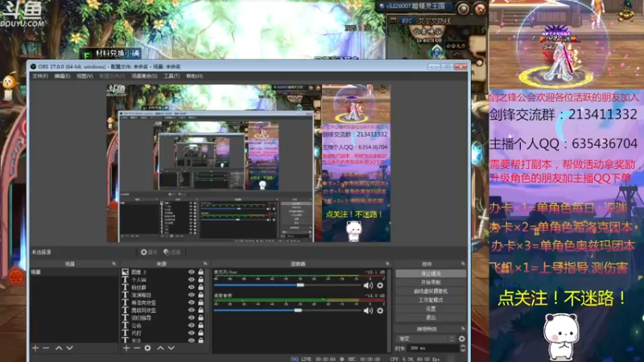Open 桌面音频 audio settings gear
The height and width of the screenshot is (362, 644).
coord(380,311)
